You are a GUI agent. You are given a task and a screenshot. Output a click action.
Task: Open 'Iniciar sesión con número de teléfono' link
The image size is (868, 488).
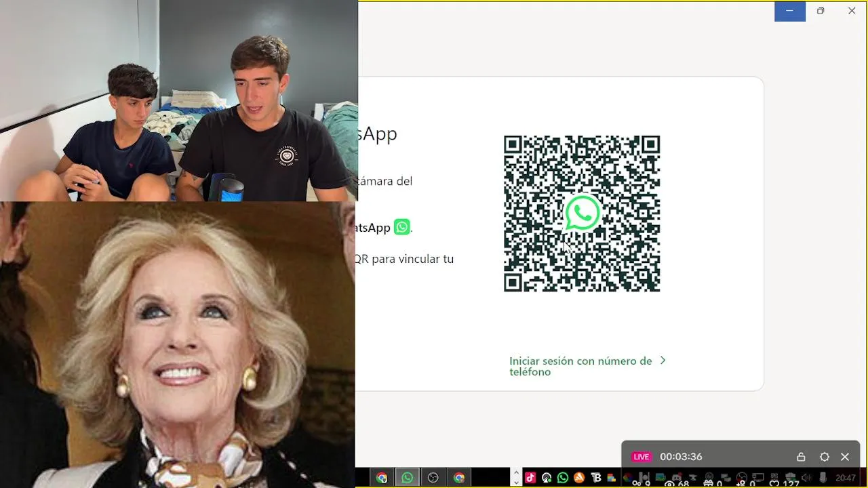[x=580, y=366]
